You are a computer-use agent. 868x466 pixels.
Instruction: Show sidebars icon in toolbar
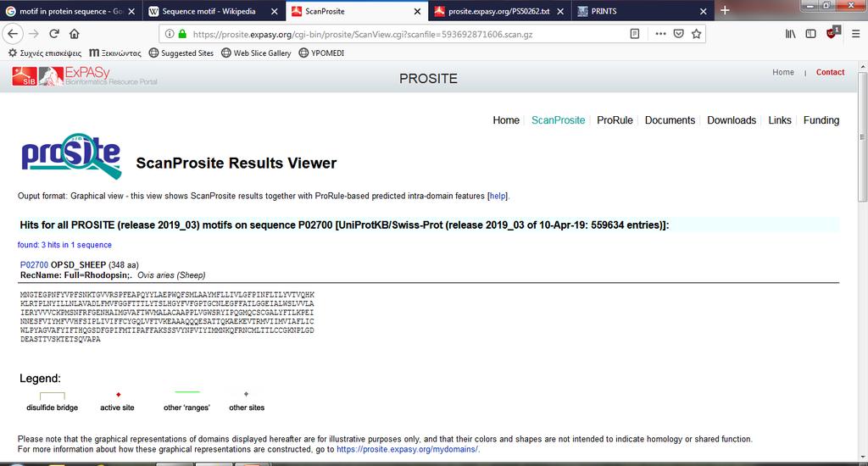click(x=810, y=34)
